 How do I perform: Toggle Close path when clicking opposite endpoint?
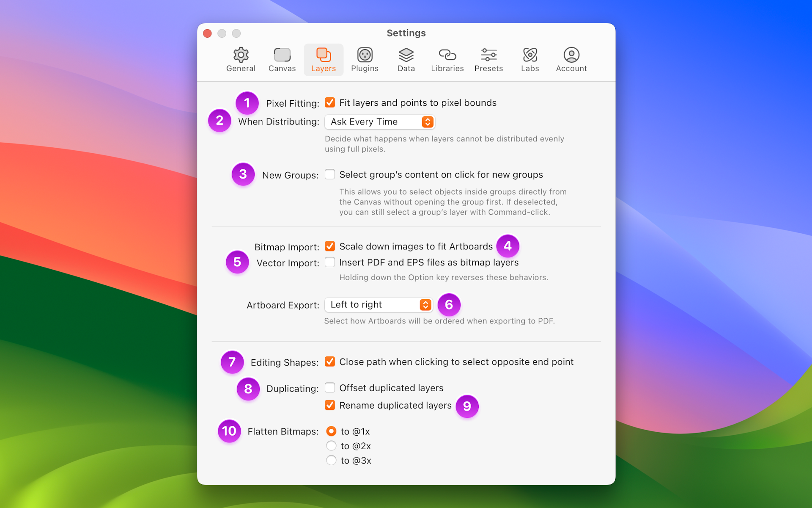point(329,362)
